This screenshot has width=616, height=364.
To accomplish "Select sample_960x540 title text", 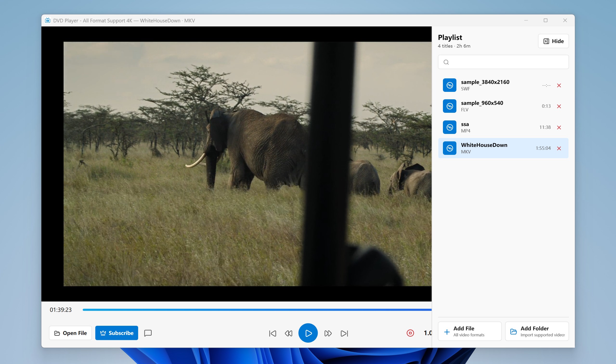I will pyautogui.click(x=482, y=103).
